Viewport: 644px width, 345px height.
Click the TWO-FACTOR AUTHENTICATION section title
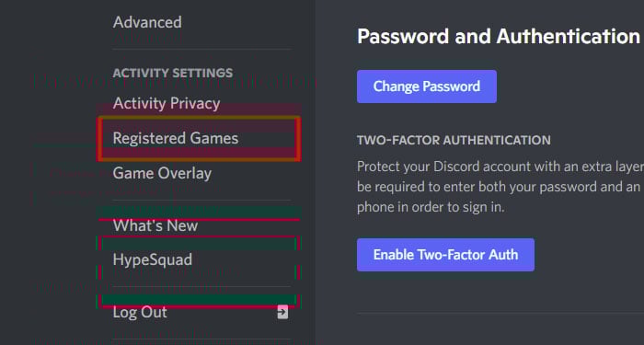click(454, 140)
